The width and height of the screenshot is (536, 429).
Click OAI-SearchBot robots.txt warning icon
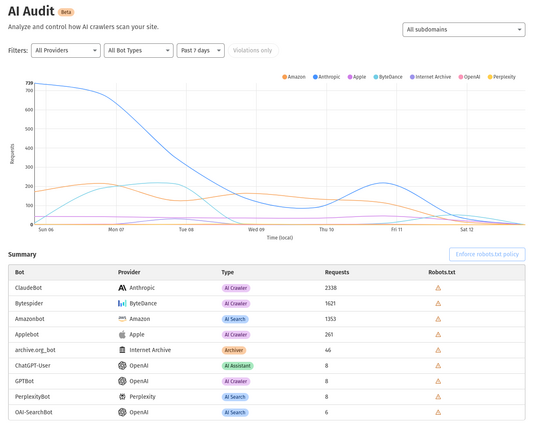438,413
